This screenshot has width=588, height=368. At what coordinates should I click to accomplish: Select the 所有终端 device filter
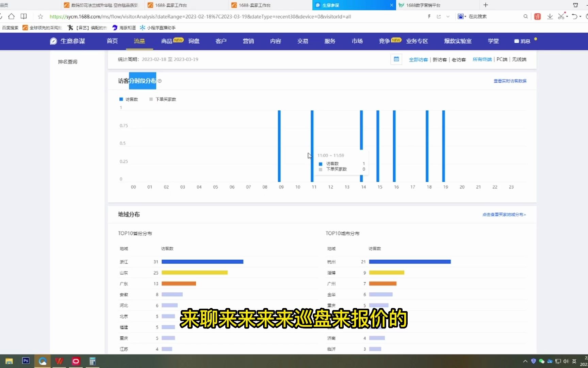(482, 59)
